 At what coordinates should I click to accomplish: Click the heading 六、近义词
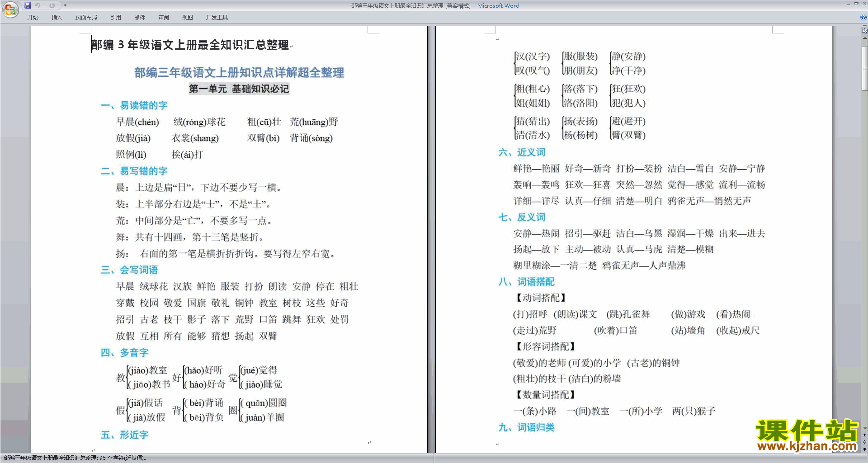[522, 152]
